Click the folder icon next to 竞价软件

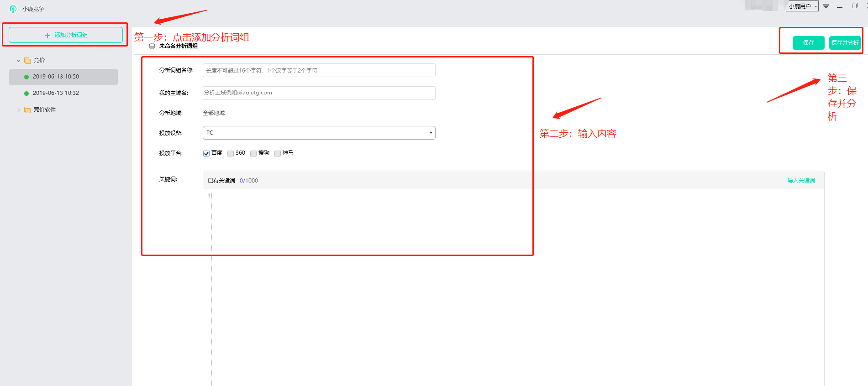pyautogui.click(x=27, y=110)
